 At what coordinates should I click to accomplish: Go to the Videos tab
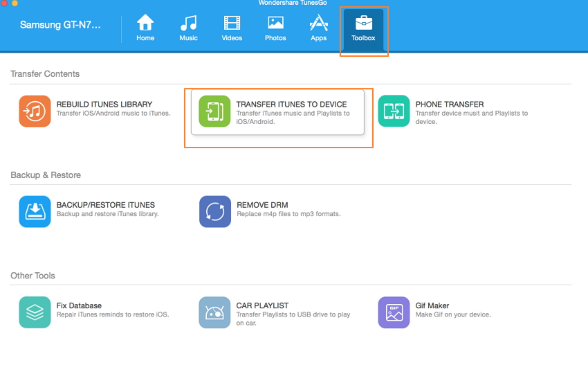232,28
